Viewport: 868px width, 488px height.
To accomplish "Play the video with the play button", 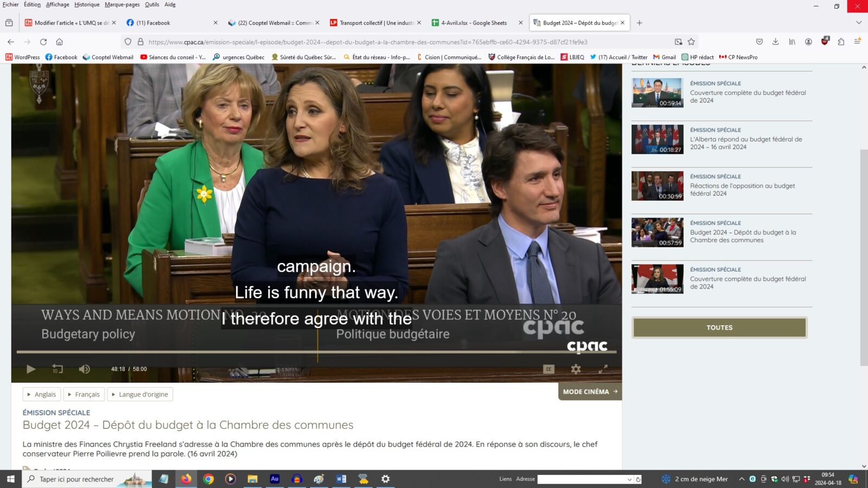I will click(x=31, y=369).
